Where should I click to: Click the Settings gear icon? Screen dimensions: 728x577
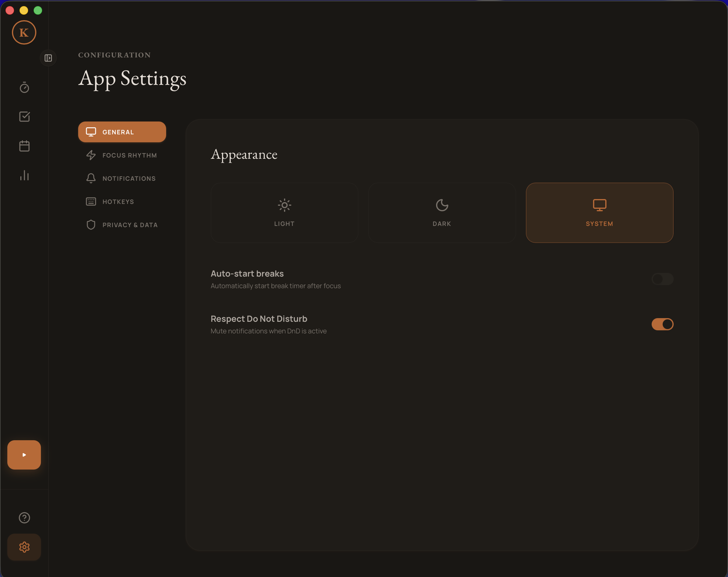click(24, 547)
